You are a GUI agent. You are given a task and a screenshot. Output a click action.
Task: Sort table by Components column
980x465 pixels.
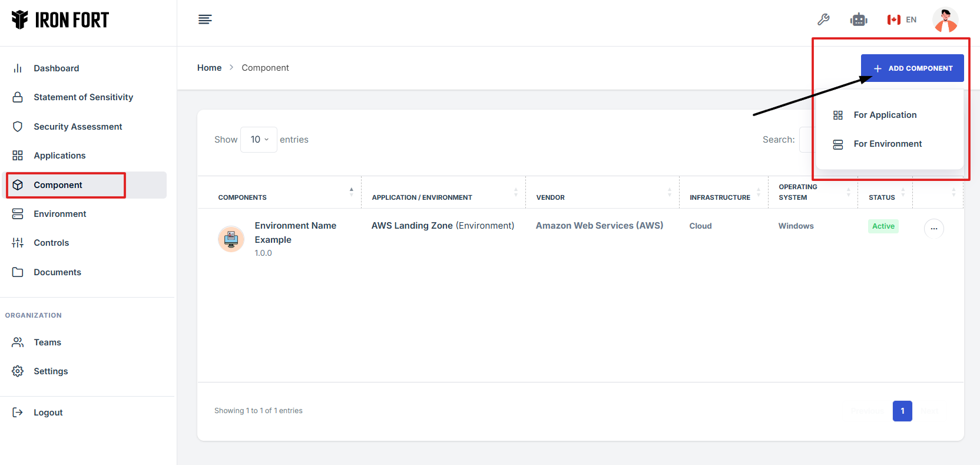(x=243, y=197)
